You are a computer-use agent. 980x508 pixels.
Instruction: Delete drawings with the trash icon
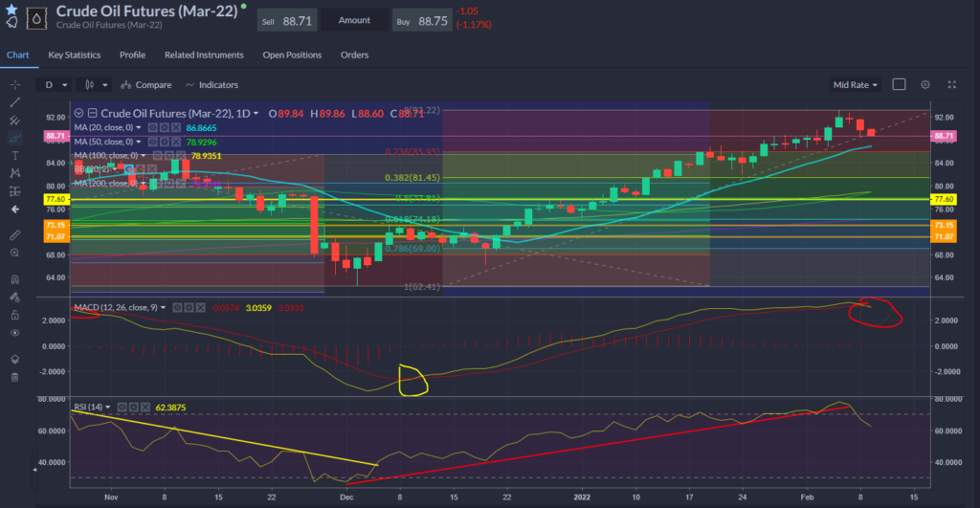coord(14,377)
